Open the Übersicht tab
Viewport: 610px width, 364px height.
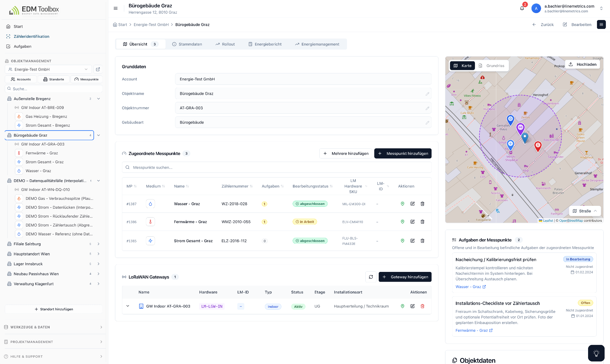141,44
